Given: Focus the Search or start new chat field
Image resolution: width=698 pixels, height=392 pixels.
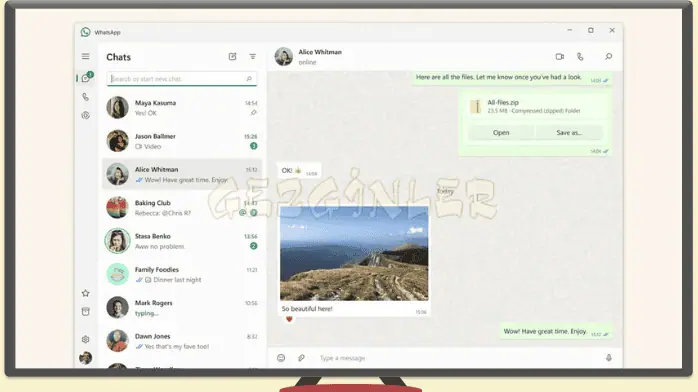Looking at the screenshot, I should click(x=182, y=79).
